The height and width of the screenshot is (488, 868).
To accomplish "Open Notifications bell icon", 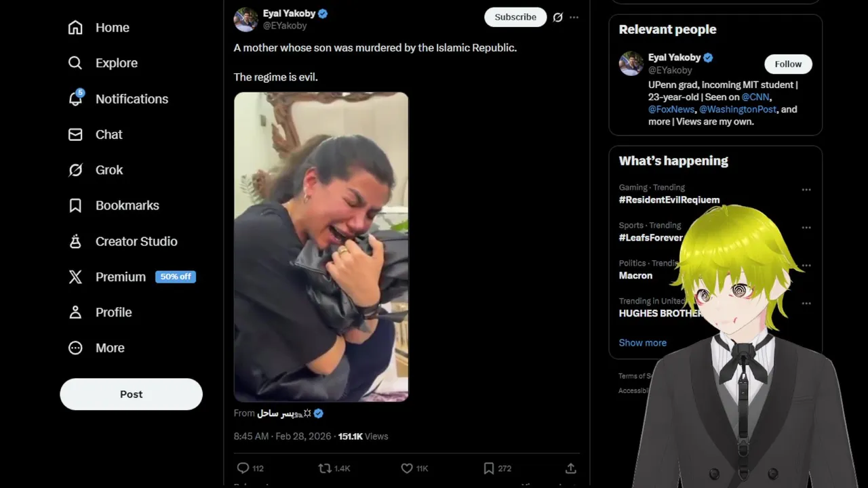I will [75, 99].
